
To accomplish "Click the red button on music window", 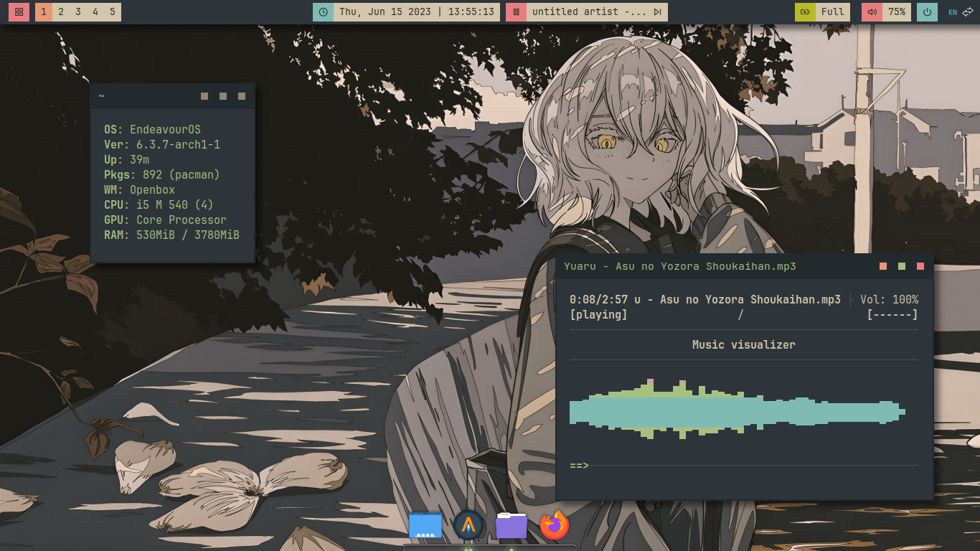I will click(x=920, y=266).
